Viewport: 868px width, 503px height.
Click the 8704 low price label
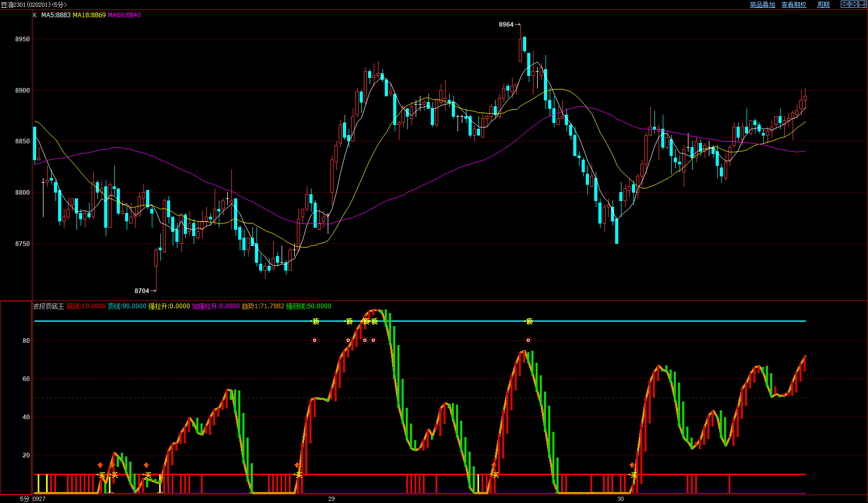pos(142,291)
